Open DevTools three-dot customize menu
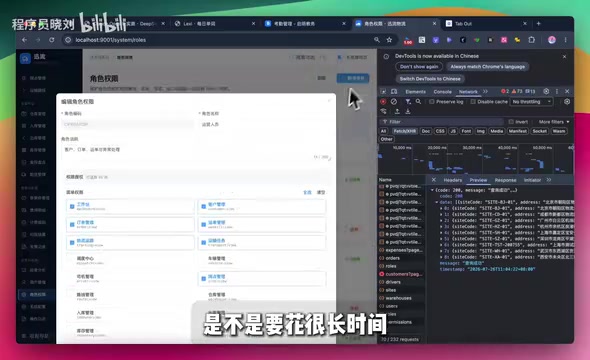The height and width of the screenshot is (360, 590). (557, 91)
